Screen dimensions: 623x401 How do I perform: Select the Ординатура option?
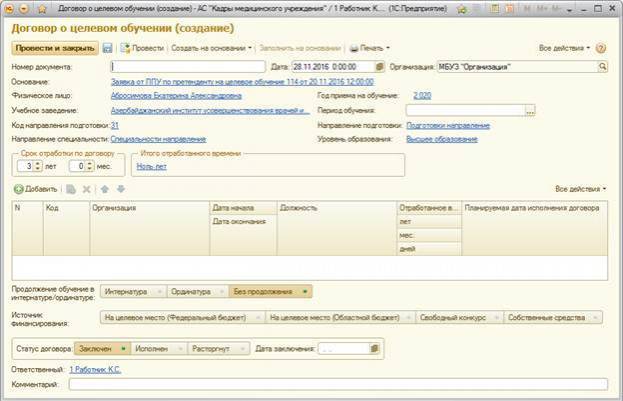coord(193,292)
